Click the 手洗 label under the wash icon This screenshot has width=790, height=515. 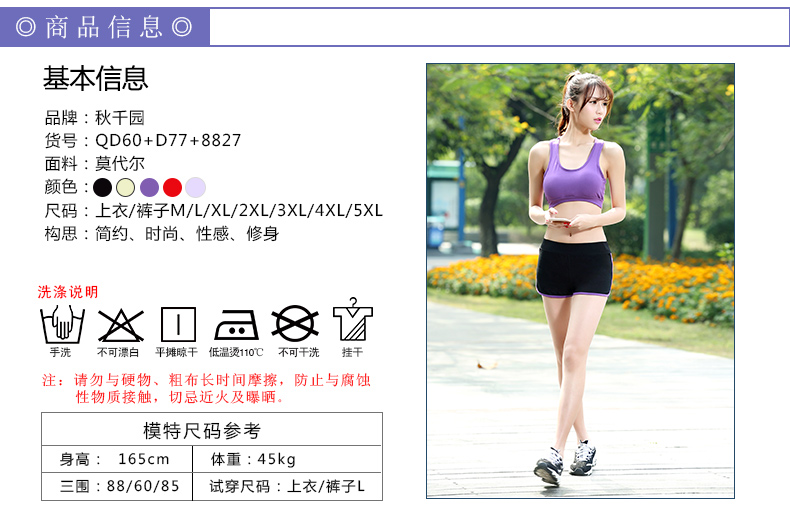pos(60,352)
